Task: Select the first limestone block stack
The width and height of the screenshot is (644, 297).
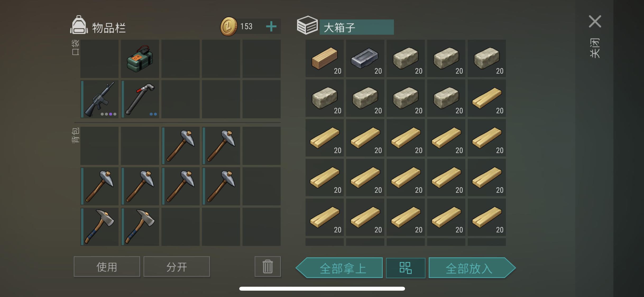Action: 406,59
